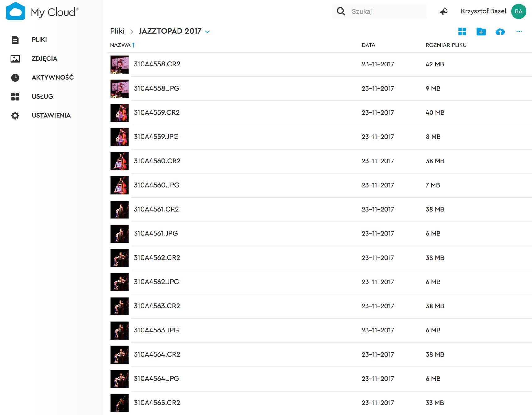Click the search magnifier icon
The image size is (532, 415).
[x=341, y=11]
